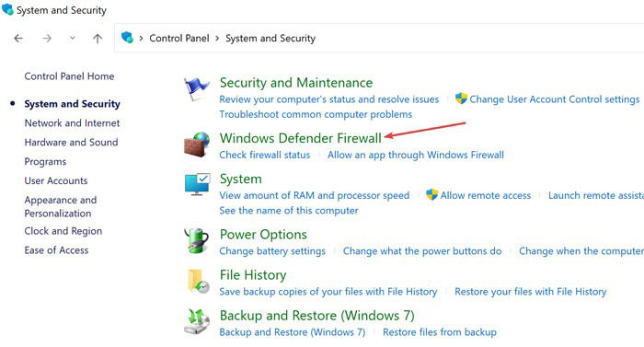Click Restore files from backup link
The height and width of the screenshot is (347, 644).
(440, 331)
